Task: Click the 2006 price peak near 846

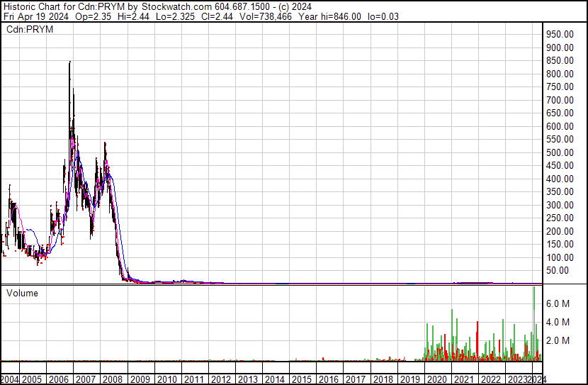Action: 69,64
